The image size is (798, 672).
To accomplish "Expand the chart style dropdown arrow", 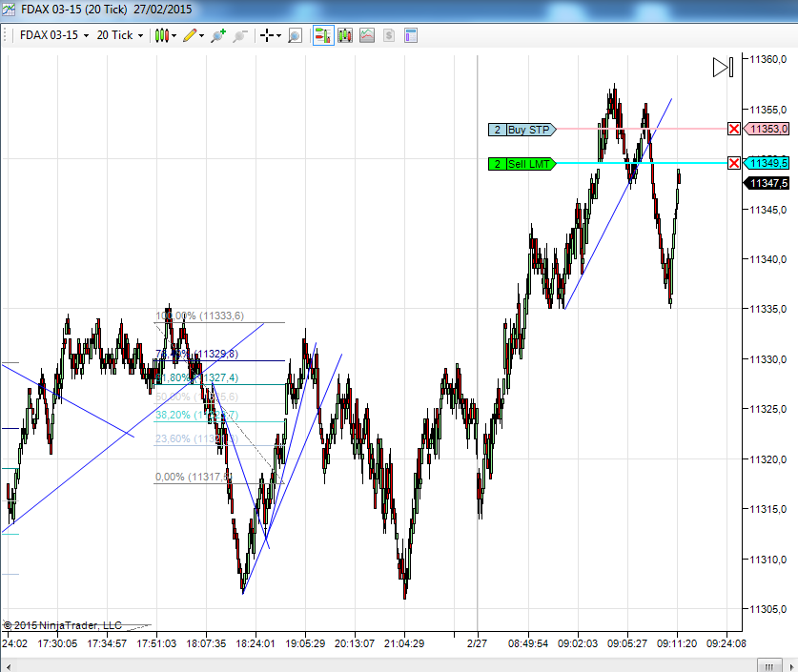I will coord(174,35).
